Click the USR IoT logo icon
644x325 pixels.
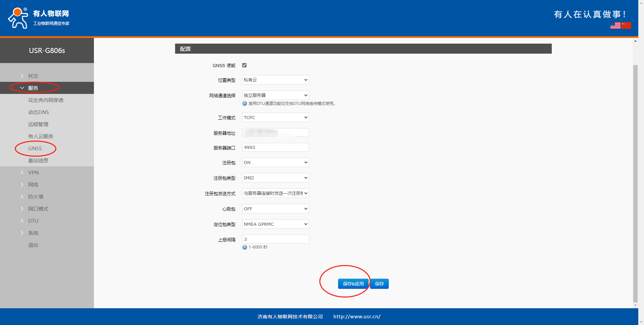coord(18,18)
